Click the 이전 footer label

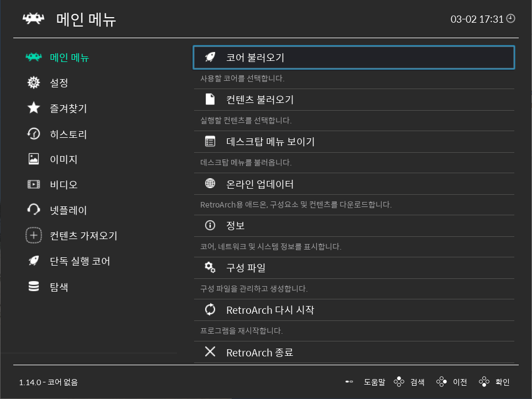pos(460,382)
